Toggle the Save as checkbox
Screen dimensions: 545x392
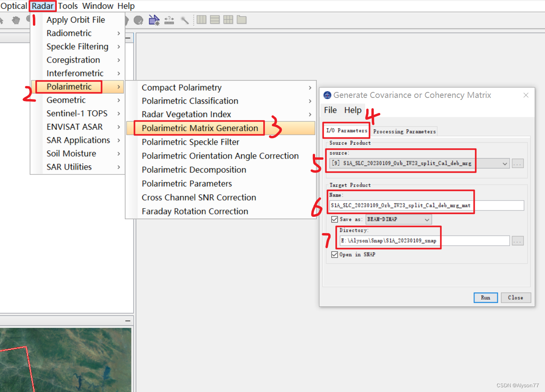coord(335,219)
